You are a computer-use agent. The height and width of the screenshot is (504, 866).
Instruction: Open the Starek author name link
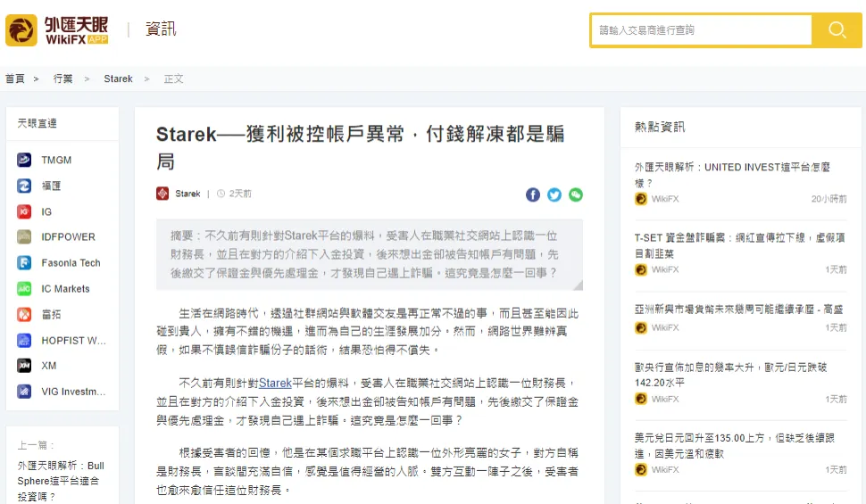pos(187,194)
